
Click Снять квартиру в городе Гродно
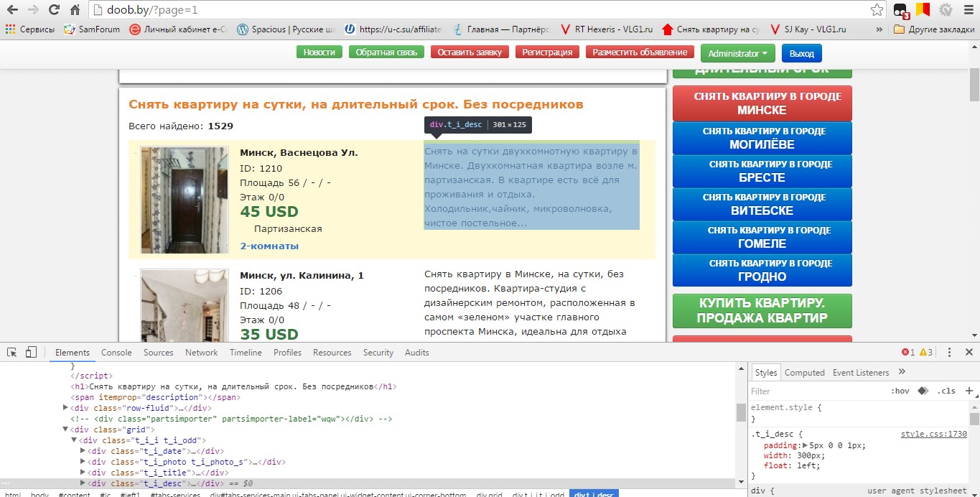(x=762, y=270)
